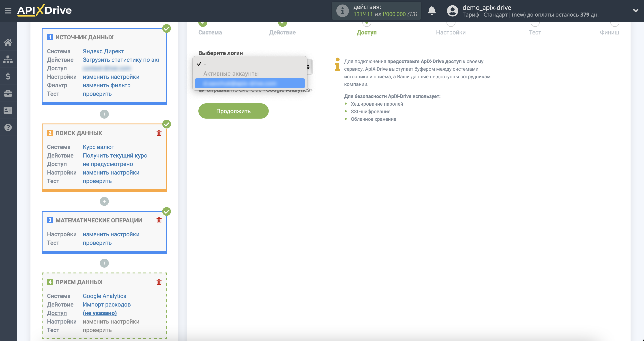
Task: Click проверить in Поиск данных block
Action: 97,181
